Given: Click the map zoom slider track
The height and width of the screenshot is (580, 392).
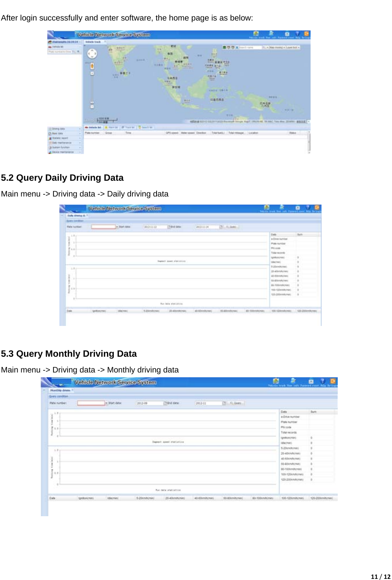Looking at the screenshot, I should pyautogui.click(x=92, y=90).
